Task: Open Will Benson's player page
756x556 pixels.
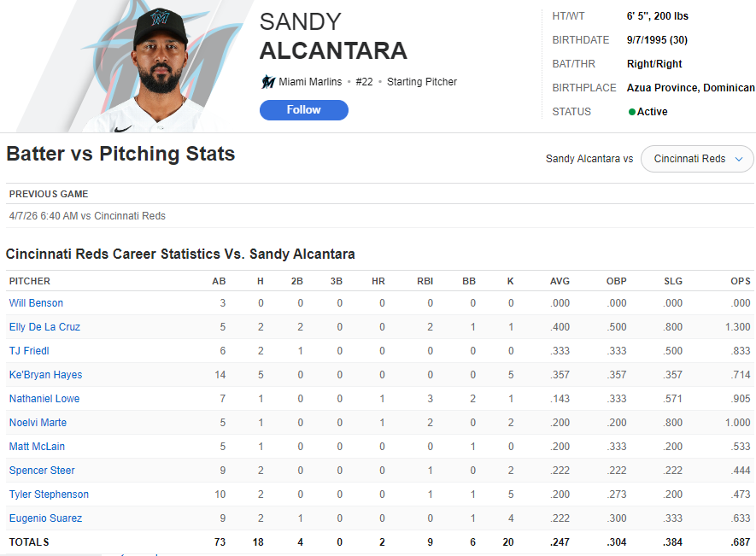Action: pyautogui.click(x=36, y=303)
